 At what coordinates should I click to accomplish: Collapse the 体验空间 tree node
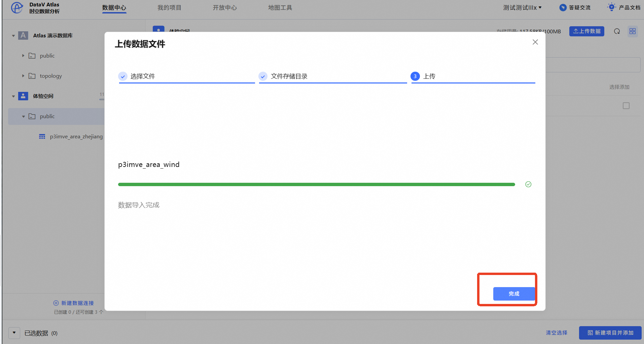click(13, 96)
